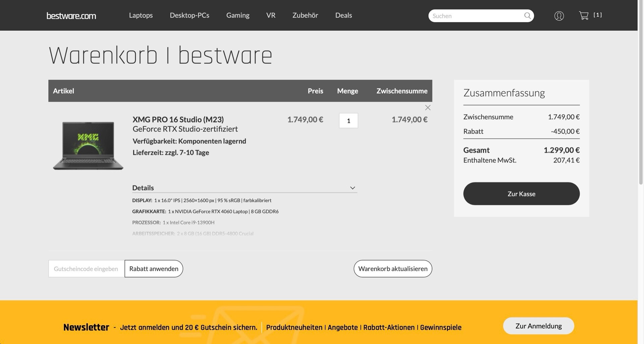Open the Gaming menu

[x=238, y=15]
